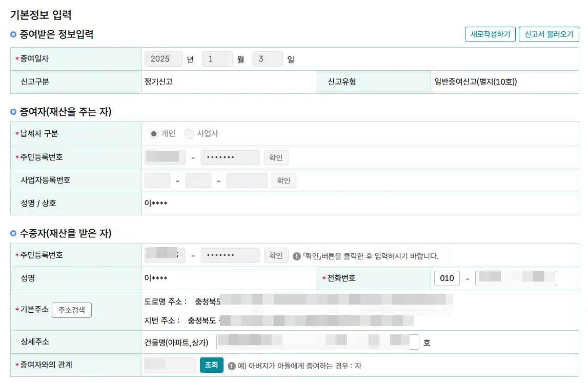Click 조회 to look up the donor relationship
The width and height of the screenshot is (588, 383).
[x=211, y=365]
